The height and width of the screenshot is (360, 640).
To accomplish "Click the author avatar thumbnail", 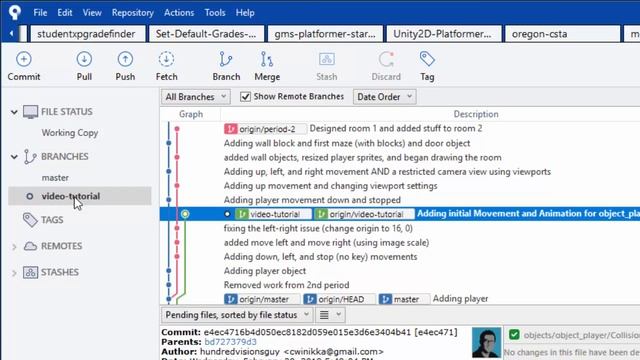I will coord(486,342).
